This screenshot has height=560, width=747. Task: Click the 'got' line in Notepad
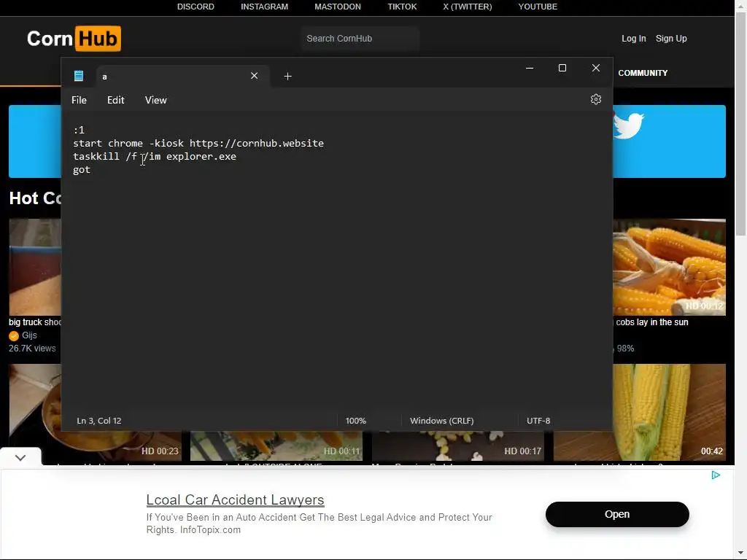point(82,170)
